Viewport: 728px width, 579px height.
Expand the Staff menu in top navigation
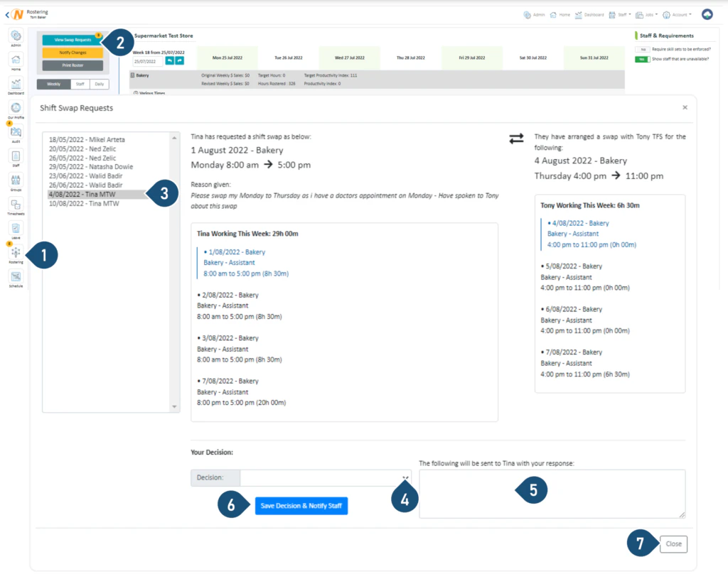coord(620,15)
